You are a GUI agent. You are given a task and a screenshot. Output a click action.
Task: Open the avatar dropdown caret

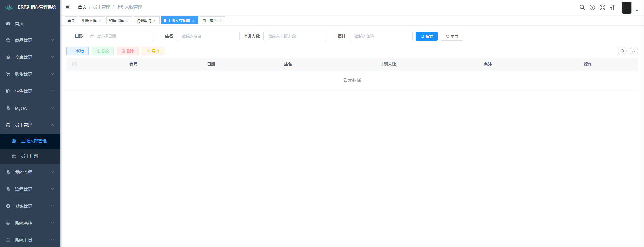pos(637,11)
